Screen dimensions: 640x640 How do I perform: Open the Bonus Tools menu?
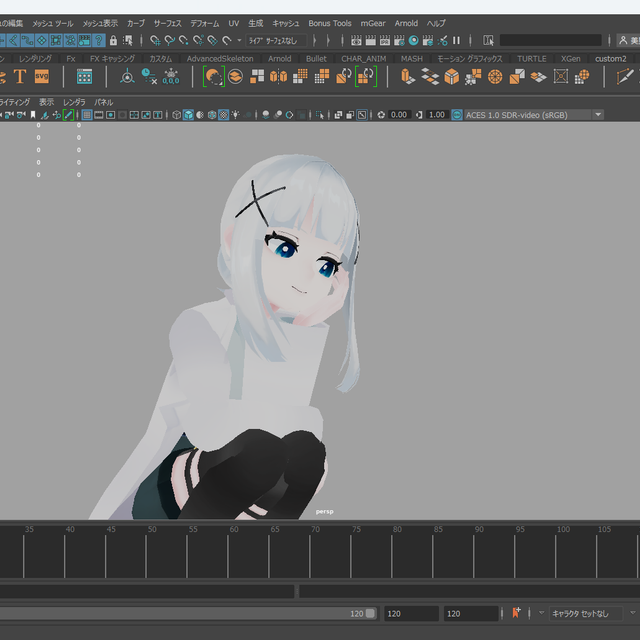click(330, 23)
